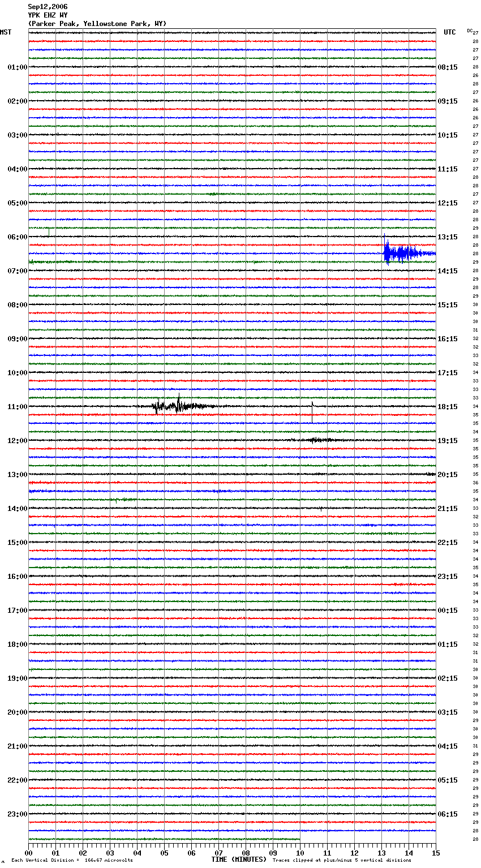Select the station code YPK EHZ WY
The width and height of the screenshot is (481, 868).
click(48, 15)
